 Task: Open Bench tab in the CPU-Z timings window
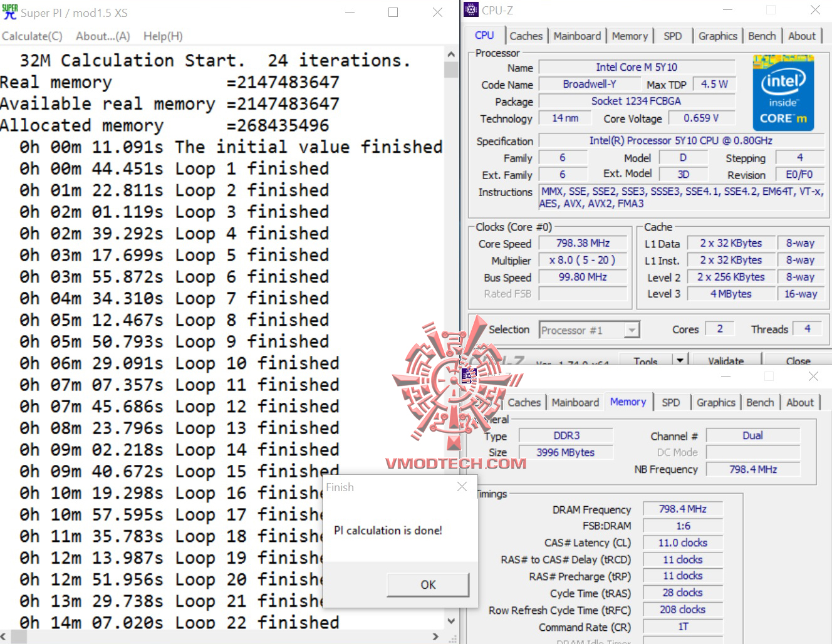[760, 403]
